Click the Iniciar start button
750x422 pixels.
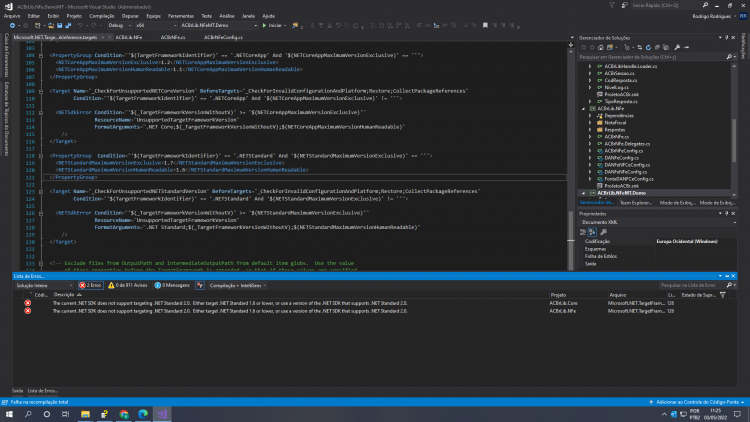(x=274, y=25)
